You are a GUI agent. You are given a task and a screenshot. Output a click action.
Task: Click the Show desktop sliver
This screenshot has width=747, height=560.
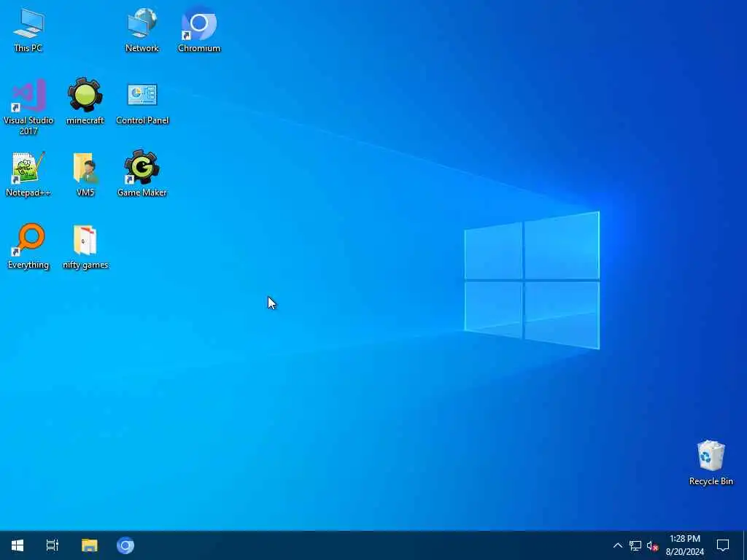[x=745, y=545]
